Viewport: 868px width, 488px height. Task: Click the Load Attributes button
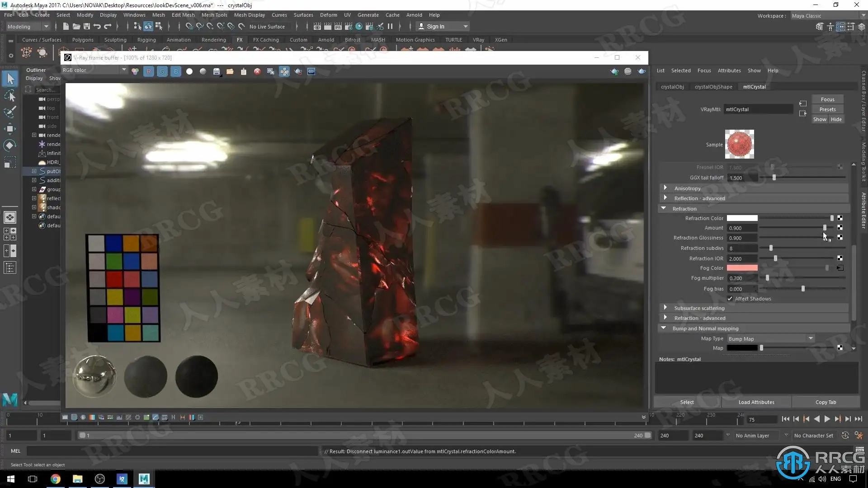[x=756, y=402]
